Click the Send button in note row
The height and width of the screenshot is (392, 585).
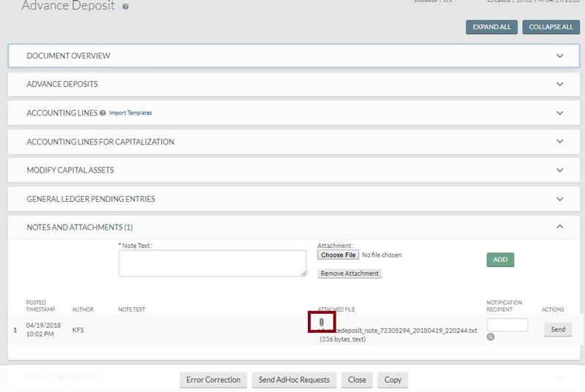click(558, 330)
